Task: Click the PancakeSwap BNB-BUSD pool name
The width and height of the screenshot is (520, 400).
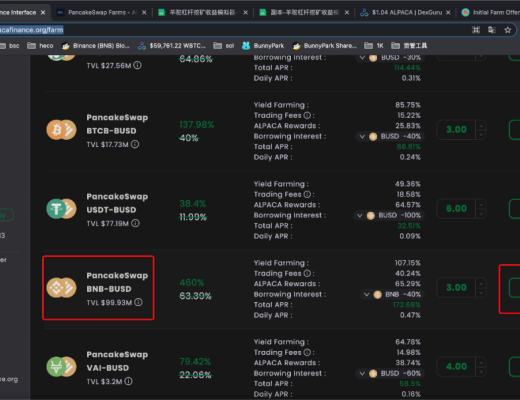Action: (117, 282)
